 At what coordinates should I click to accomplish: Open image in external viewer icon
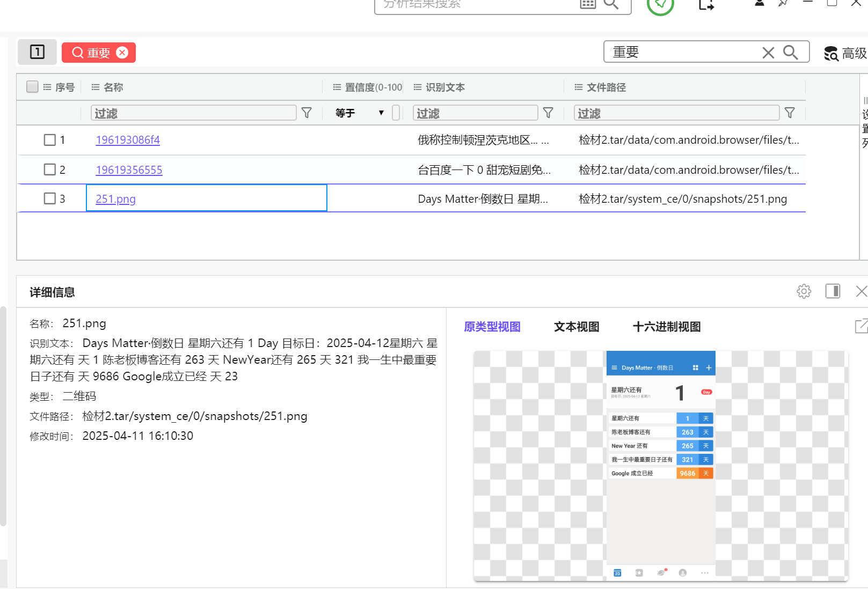861,326
